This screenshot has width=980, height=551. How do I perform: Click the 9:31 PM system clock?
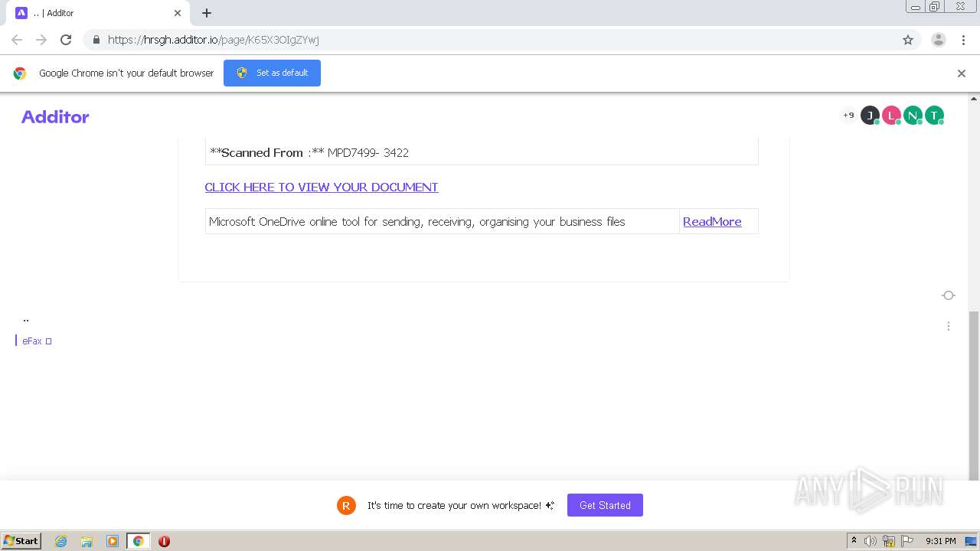[x=941, y=541]
